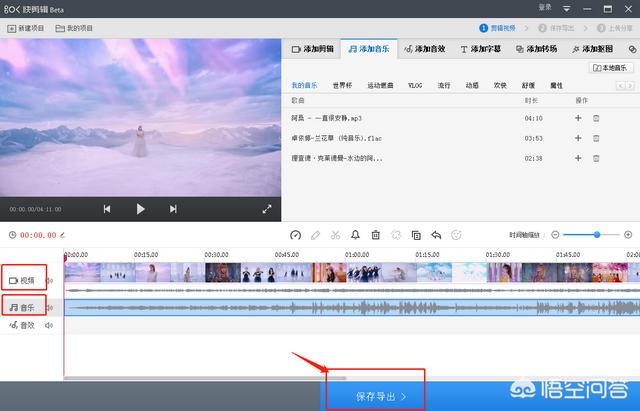The image size is (640, 411).
Task: Click the smiley face icon in timeline toolbar
Action: 456,235
